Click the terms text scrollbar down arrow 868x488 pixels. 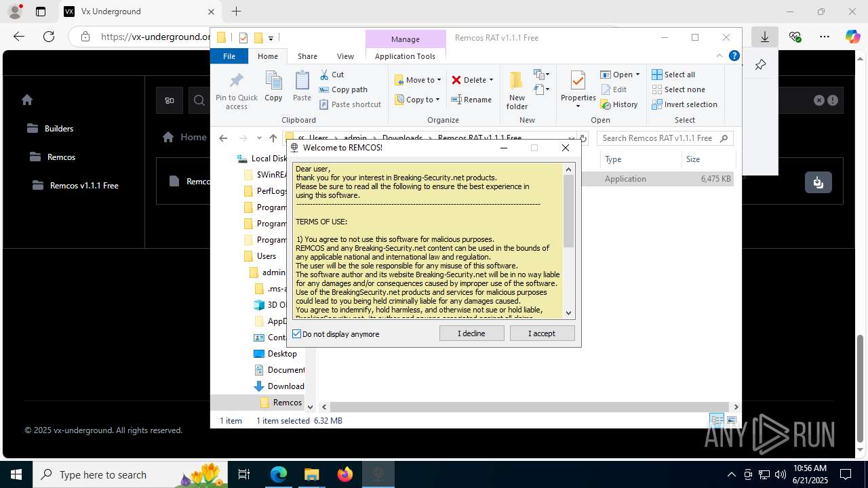point(569,313)
